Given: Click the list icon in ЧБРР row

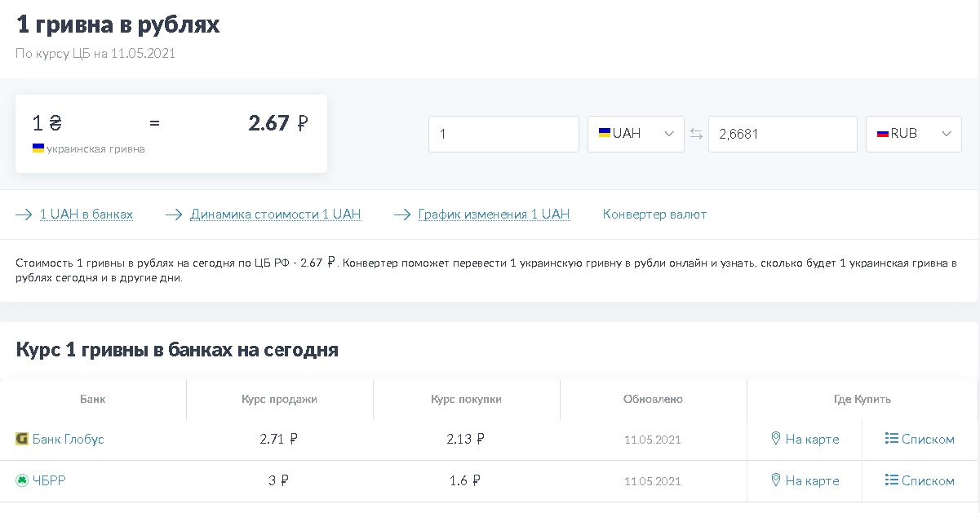Looking at the screenshot, I should pos(891,480).
